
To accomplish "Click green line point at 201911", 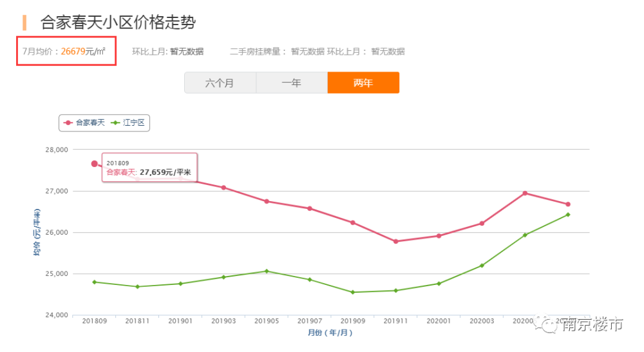I will tap(396, 291).
